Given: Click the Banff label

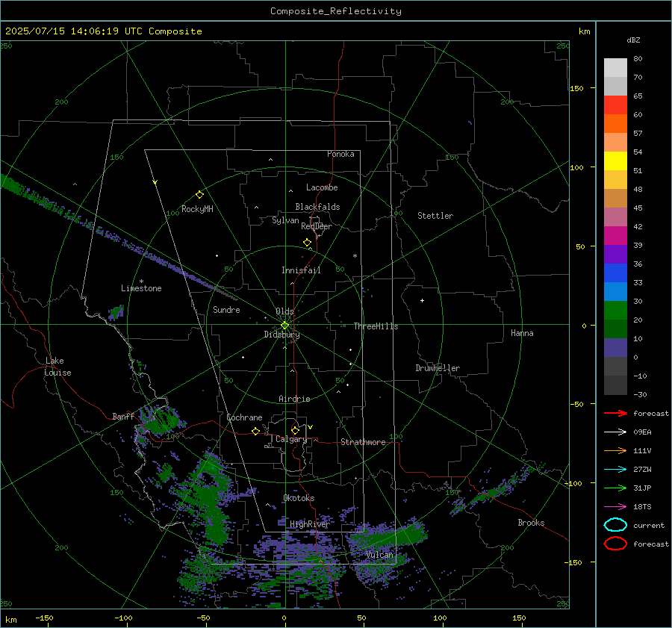Looking at the screenshot, I should 123,416.
